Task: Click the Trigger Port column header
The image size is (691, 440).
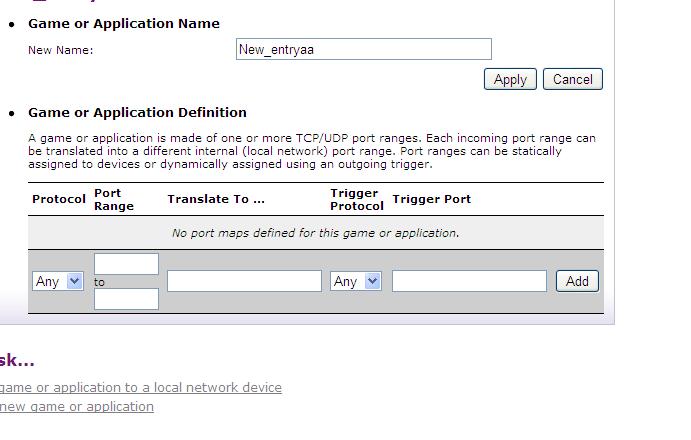Action: tap(431, 199)
